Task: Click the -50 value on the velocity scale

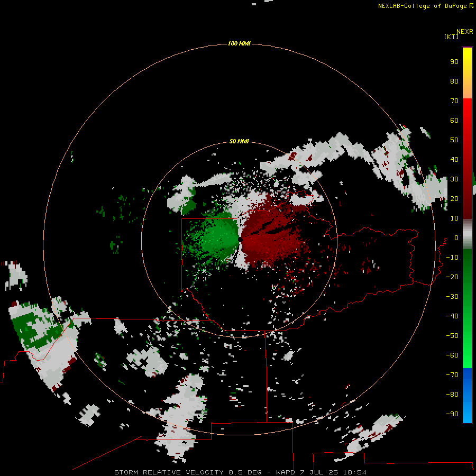Action: click(452, 335)
